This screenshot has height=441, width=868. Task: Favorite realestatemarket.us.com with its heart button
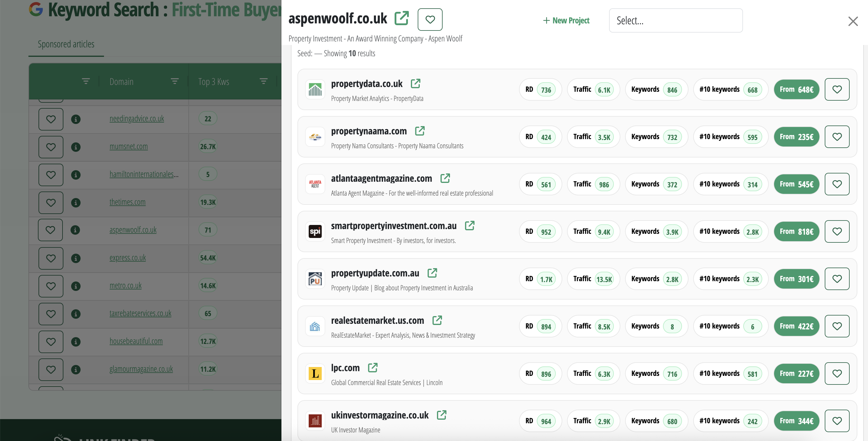coord(837,326)
